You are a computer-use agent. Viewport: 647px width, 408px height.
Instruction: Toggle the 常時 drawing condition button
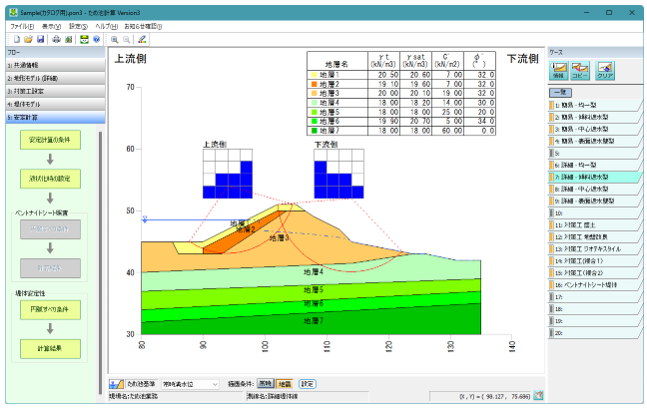point(265,384)
